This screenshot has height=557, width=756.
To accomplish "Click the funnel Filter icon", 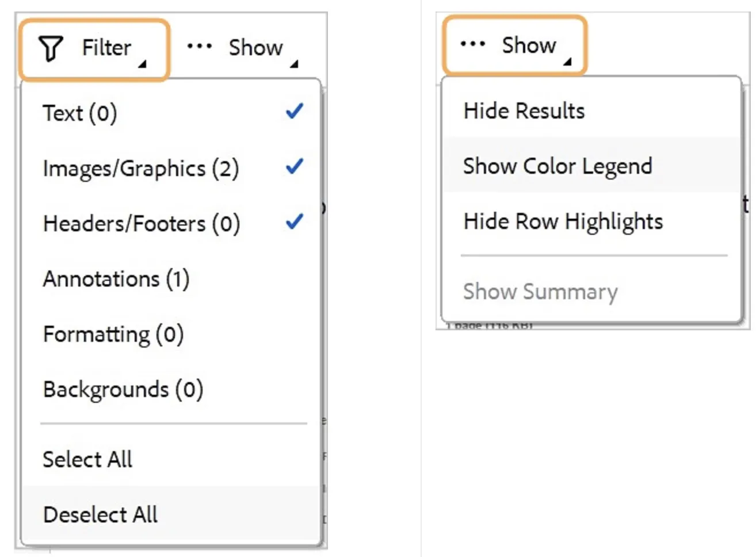I will pyautogui.click(x=50, y=48).
